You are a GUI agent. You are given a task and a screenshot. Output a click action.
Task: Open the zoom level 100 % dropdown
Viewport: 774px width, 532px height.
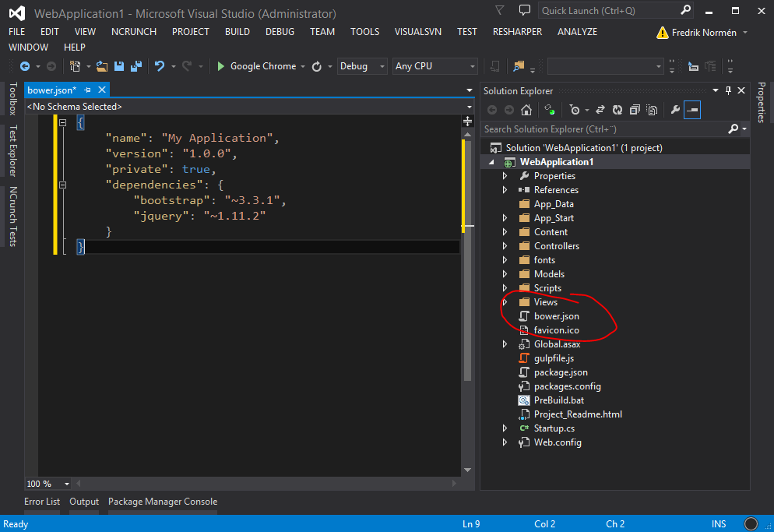coord(67,484)
